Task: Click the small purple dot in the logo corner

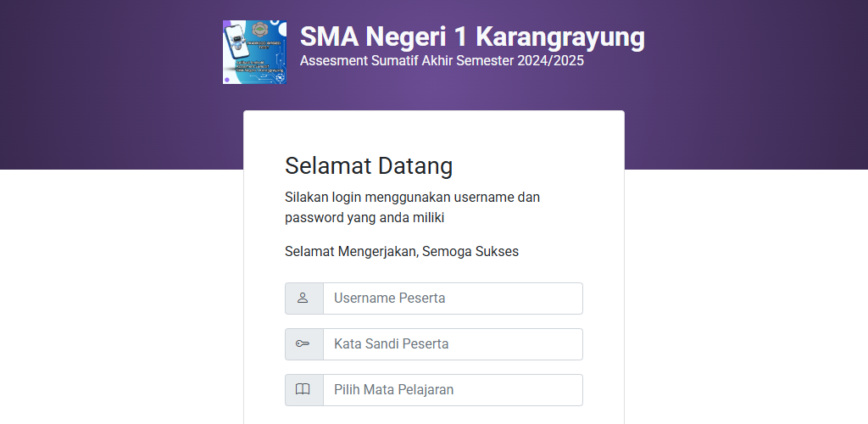Action: tap(227, 80)
